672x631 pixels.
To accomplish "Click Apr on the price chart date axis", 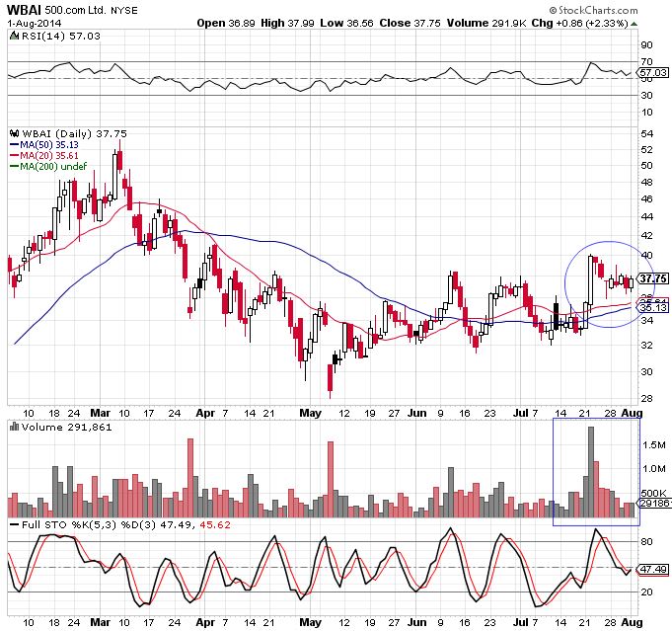I will (205, 413).
